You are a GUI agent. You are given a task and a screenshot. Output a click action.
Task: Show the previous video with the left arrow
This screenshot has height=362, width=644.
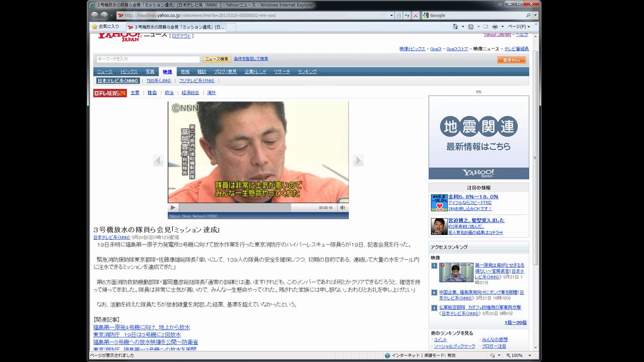point(158,160)
